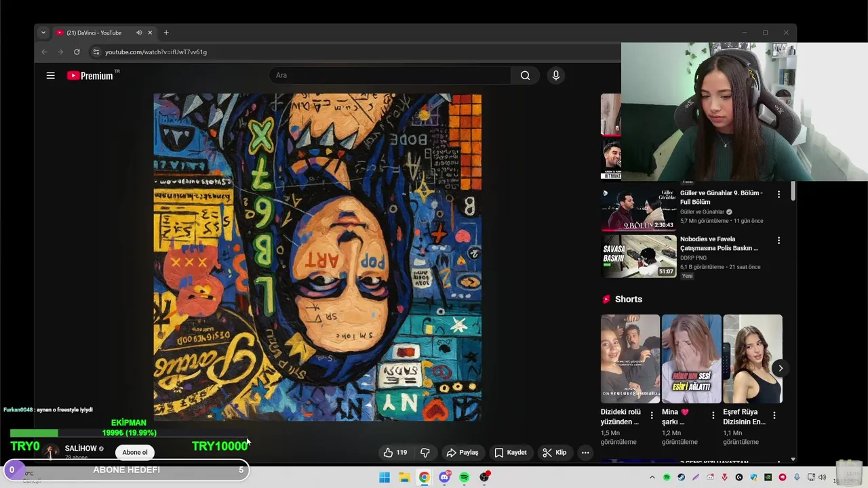This screenshot has height=488, width=868.
Task: Show next Shorts with right arrow
Action: (x=781, y=368)
